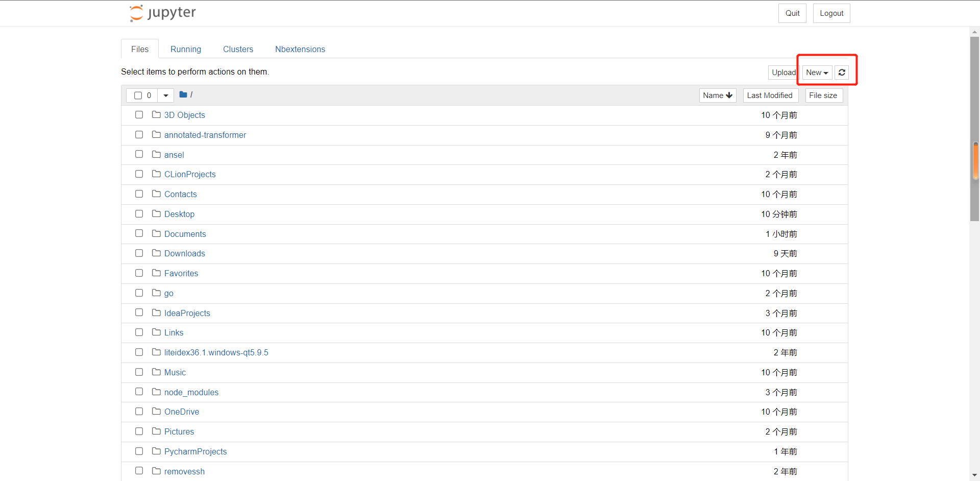Click the folder icon beside Favorites

pos(156,273)
